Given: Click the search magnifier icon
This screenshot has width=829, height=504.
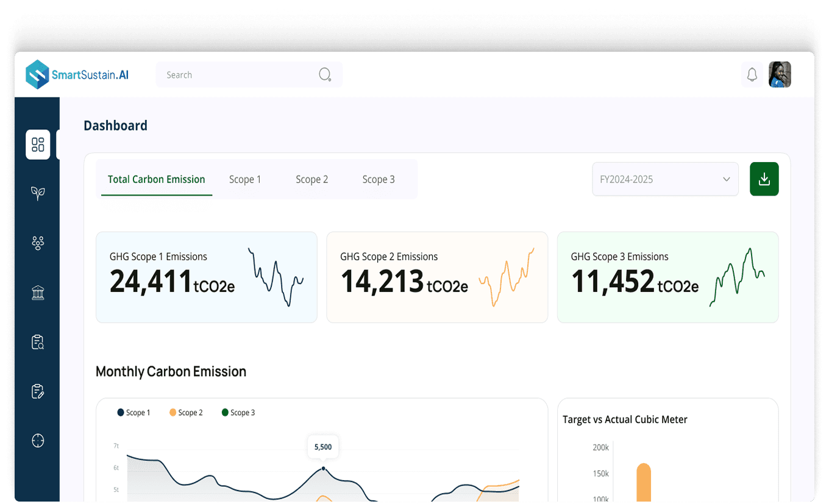Looking at the screenshot, I should click(325, 74).
